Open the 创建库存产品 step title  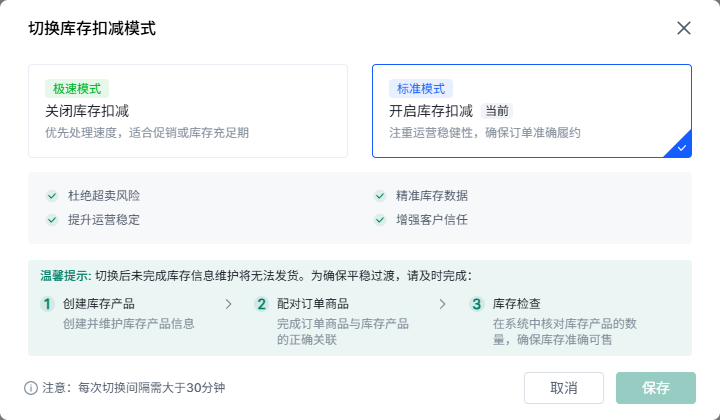[x=98, y=304]
